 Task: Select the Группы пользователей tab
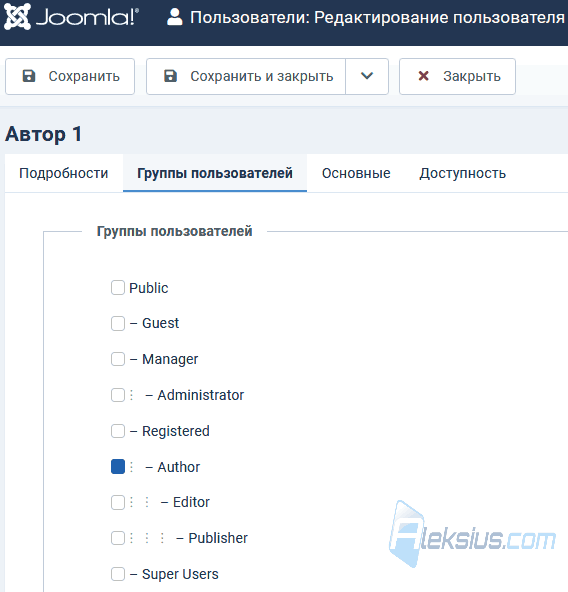pos(215,173)
